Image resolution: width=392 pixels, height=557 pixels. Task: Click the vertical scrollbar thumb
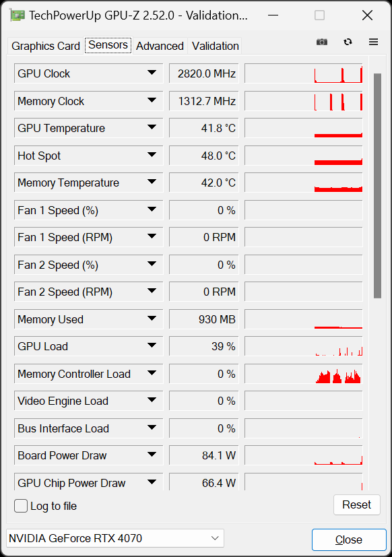point(377,186)
